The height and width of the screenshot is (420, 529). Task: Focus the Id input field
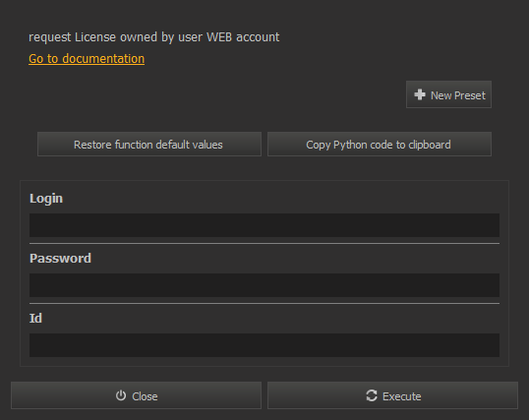264,345
